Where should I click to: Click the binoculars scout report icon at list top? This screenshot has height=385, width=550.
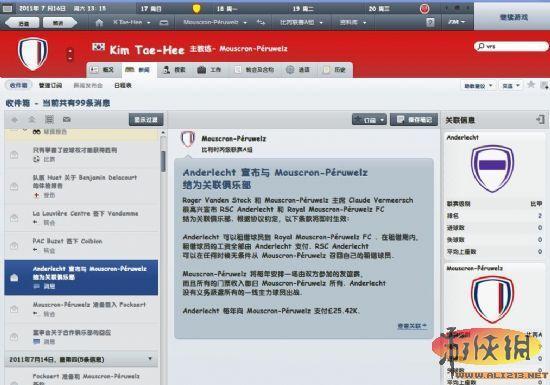point(37,132)
